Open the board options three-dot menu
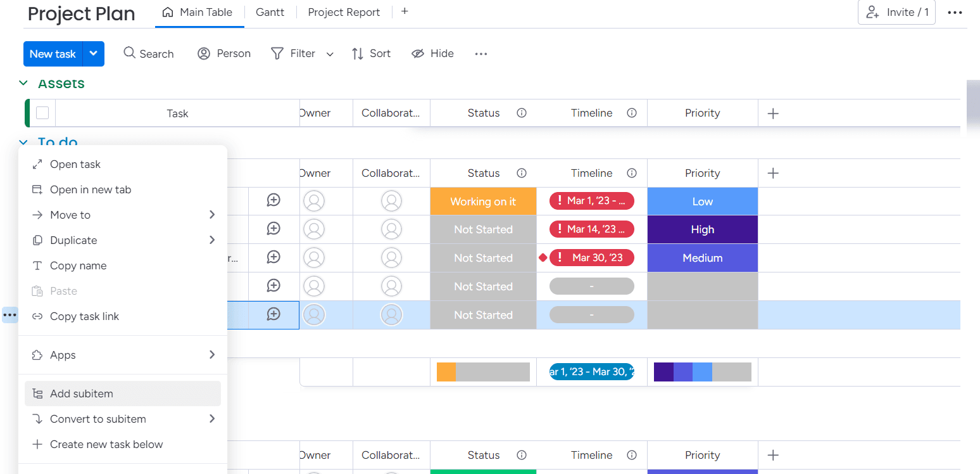980x474 pixels. pyautogui.click(x=955, y=13)
